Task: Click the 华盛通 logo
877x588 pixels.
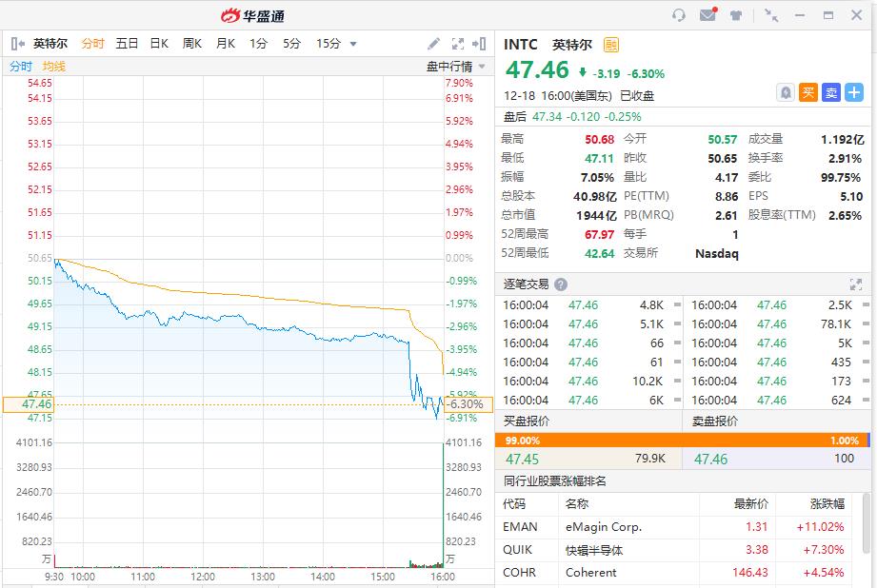Action: click(252, 15)
